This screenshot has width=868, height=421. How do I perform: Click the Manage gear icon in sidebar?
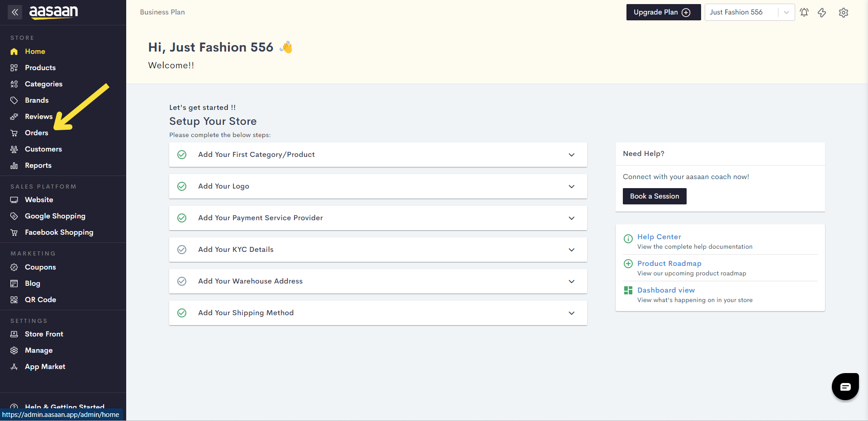pyautogui.click(x=14, y=350)
